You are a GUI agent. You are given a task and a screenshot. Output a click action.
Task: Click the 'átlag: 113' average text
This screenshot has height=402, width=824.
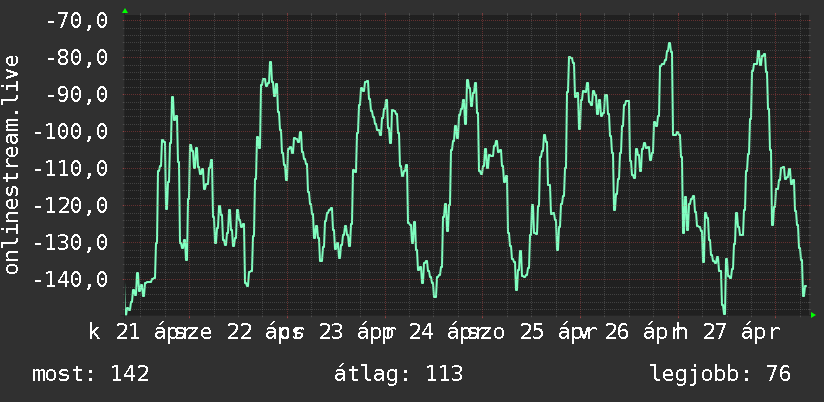[398, 374]
